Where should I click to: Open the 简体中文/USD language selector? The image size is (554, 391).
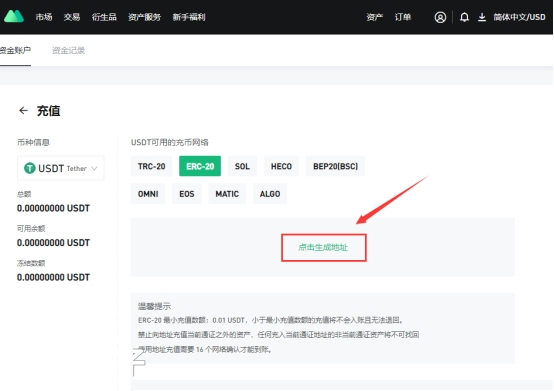click(519, 17)
